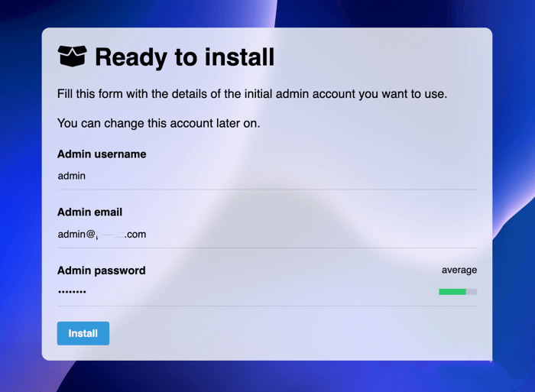The height and width of the screenshot is (392, 535).
Task: Click the gray unfilled end of strength meter
Action: [x=472, y=292]
